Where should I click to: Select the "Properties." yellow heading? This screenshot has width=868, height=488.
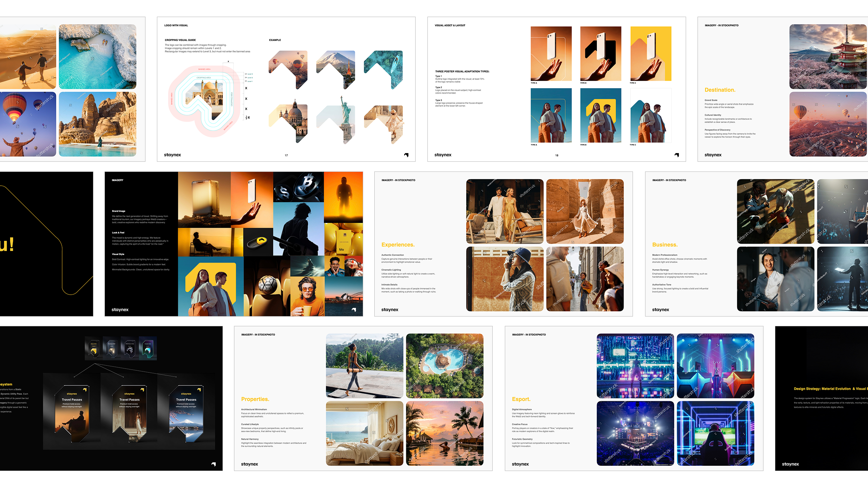pyautogui.click(x=255, y=399)
